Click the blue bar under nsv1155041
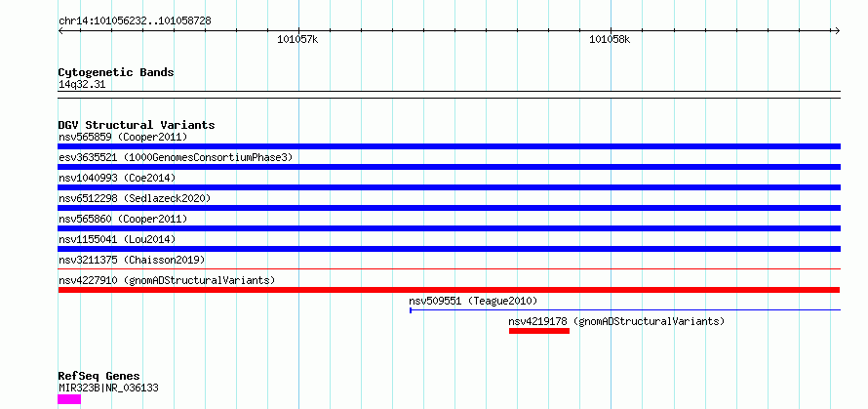This screenshot has width=868, height=409. (449, 249)
